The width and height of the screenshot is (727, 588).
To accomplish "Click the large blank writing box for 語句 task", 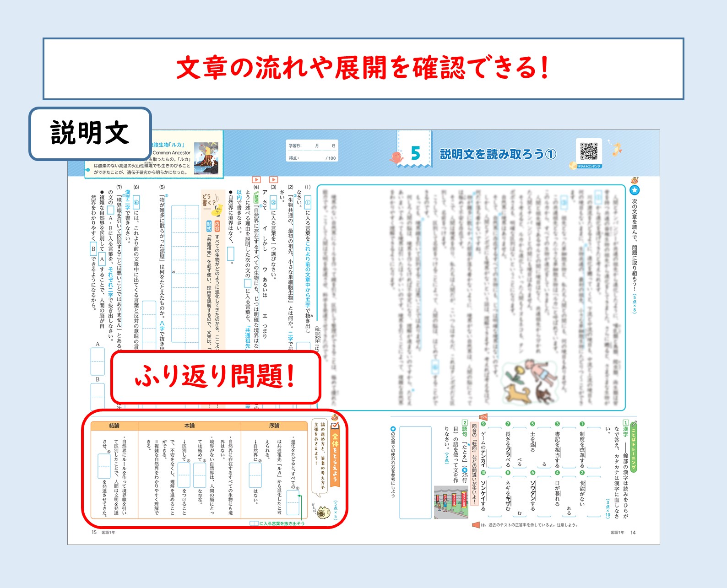I will (415, 472).
